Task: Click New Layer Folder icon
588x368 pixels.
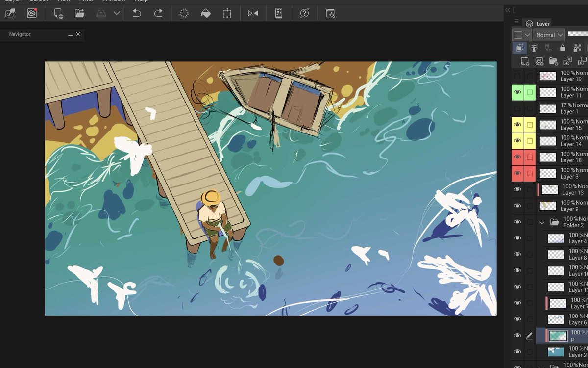Action: pyautogui.click(x=554, y=61)
